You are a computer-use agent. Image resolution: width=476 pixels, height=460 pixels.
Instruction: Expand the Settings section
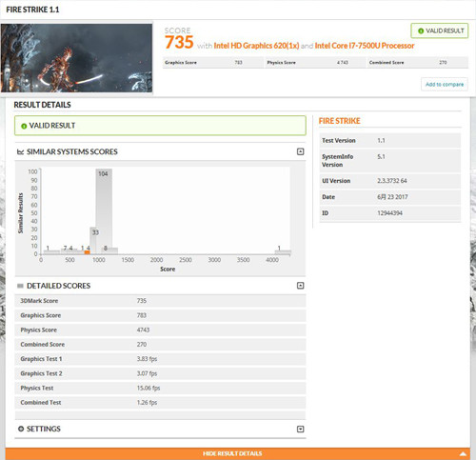point(300,430)
